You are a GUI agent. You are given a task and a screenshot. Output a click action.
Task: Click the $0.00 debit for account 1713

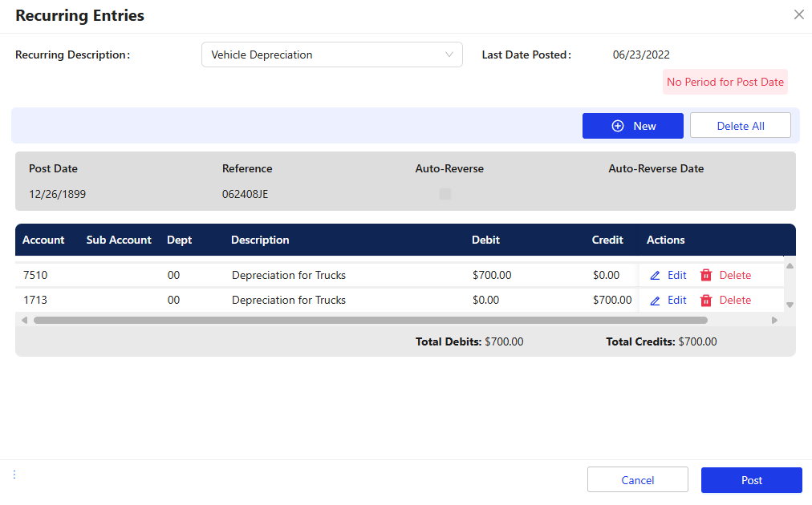coord(485,300)
